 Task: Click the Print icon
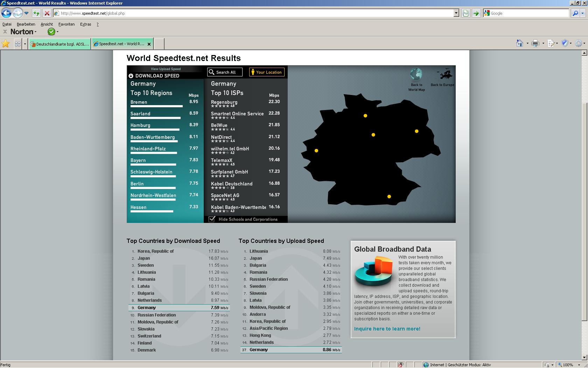coord(535,43)
